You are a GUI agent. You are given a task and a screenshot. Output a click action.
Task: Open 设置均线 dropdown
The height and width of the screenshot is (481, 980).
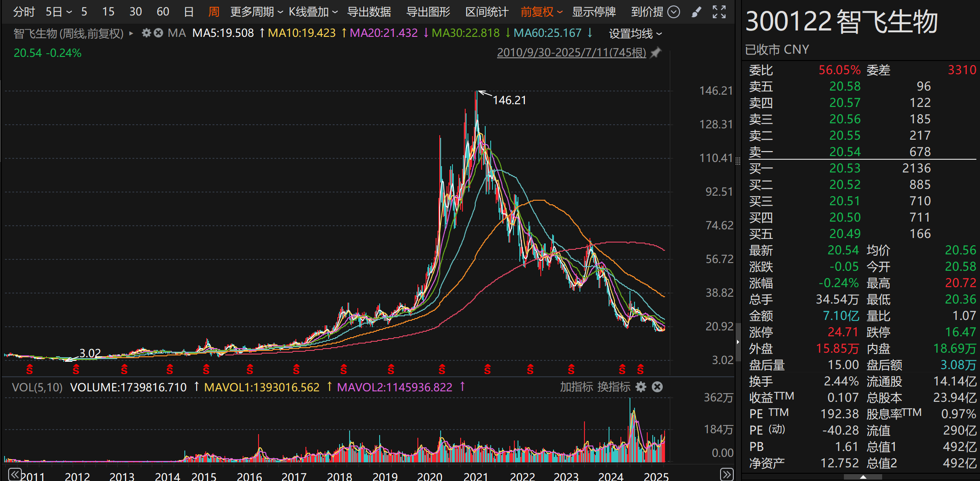[x=635, y=34]
